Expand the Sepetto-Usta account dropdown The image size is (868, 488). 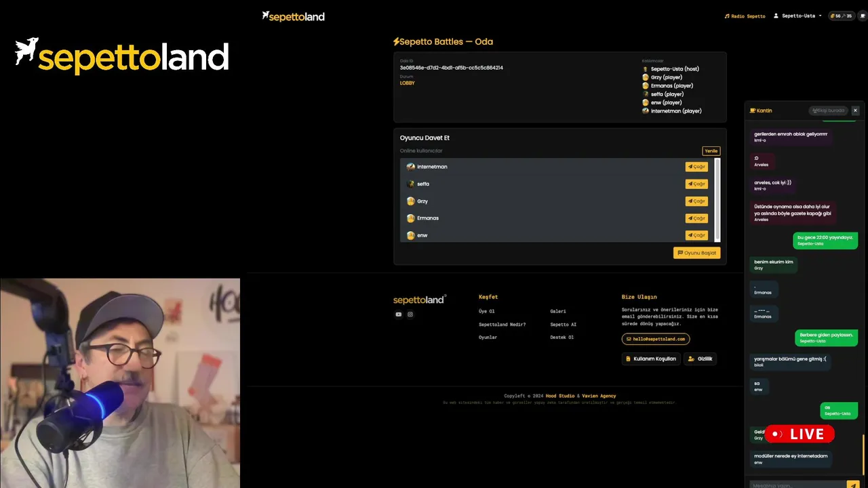click(797, 16)
